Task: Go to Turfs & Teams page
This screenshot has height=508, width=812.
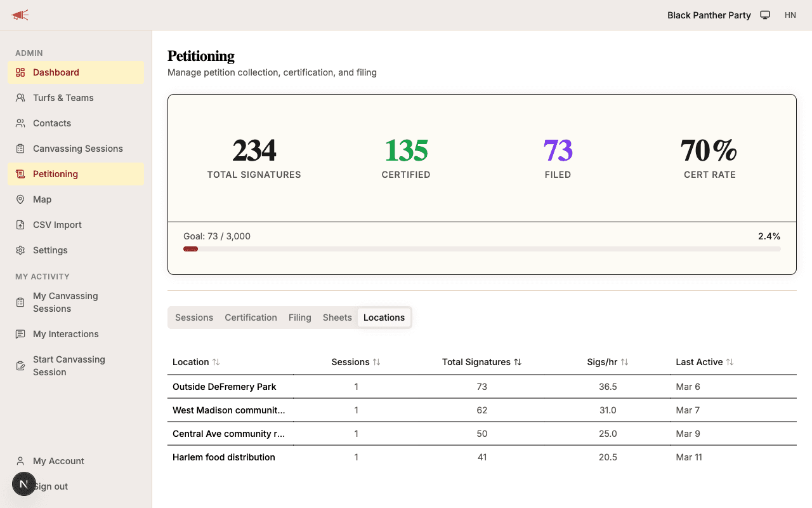Action: click(76, 98)
